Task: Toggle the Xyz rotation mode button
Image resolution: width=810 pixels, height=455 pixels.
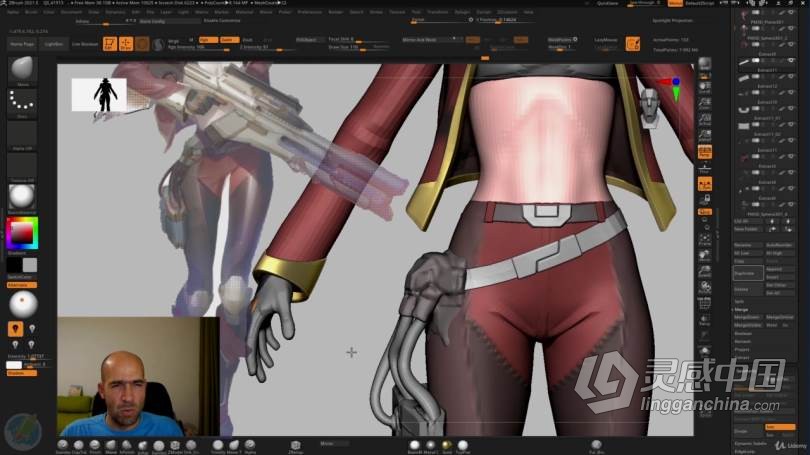Action: click(705, 212)
